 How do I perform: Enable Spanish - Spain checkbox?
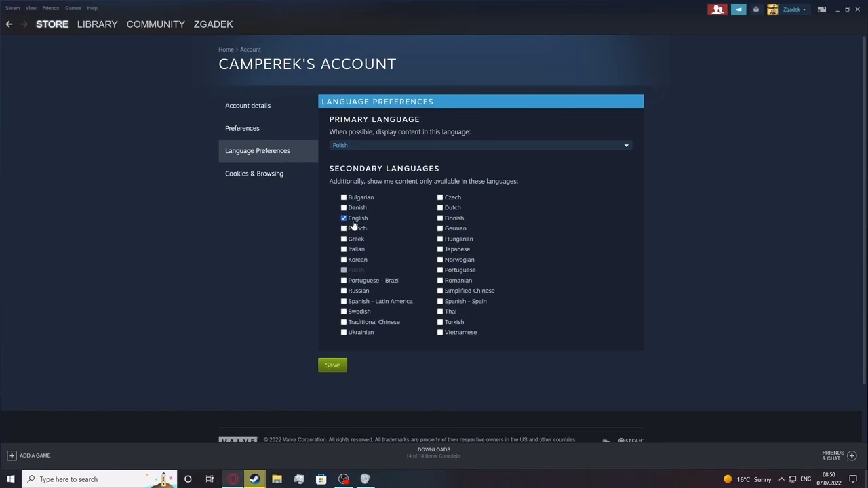tap(440, 301)
